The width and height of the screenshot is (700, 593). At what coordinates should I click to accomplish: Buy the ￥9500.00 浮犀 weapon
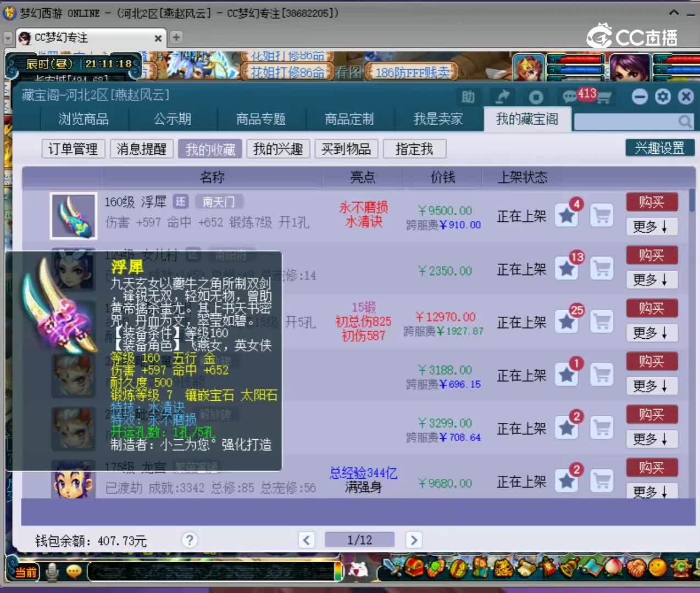click(x=652, y=202)
